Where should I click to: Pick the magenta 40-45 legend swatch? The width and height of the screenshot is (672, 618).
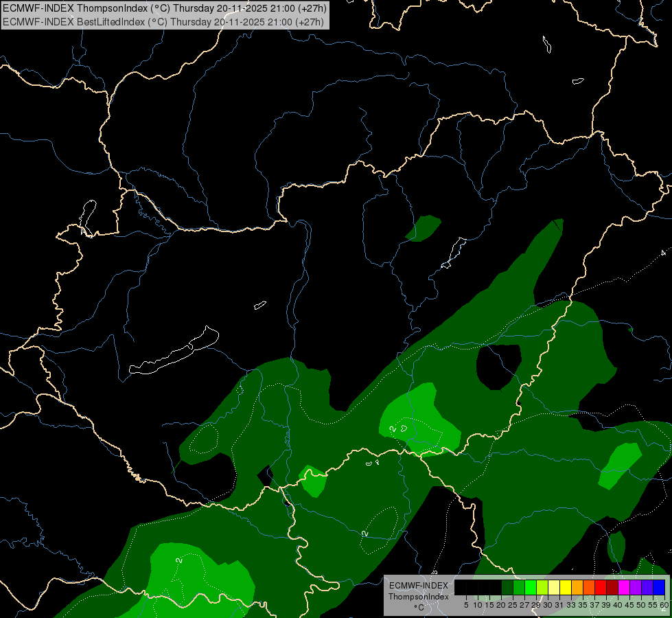point(624,587)
